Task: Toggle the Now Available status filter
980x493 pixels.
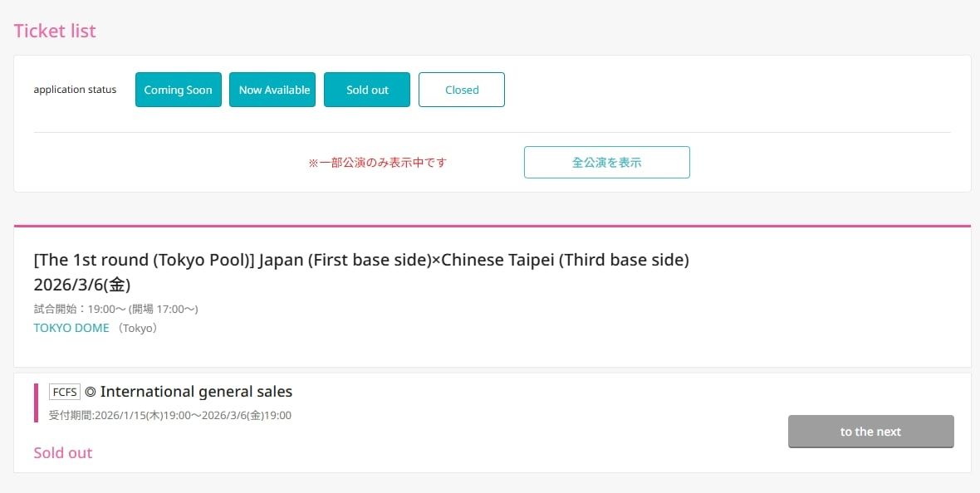Action: (273, 90)
